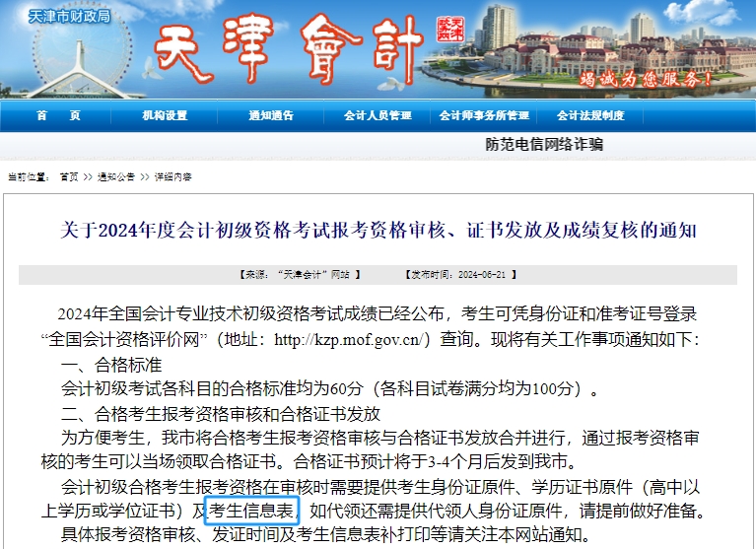756x549 pixels.
Task: Go to the 通知通告 section
Action: [x=271, y=116]
